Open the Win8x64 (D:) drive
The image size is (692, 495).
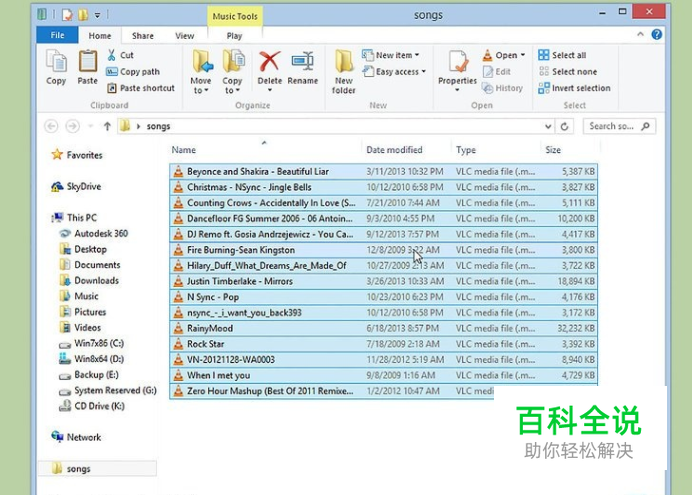(91, 359)
